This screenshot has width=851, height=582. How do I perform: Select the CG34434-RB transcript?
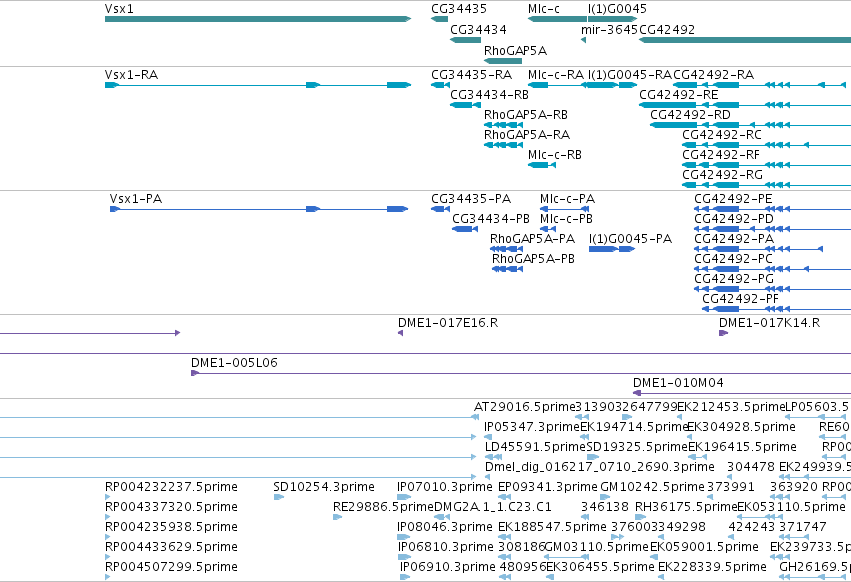[x=466, y=105]
